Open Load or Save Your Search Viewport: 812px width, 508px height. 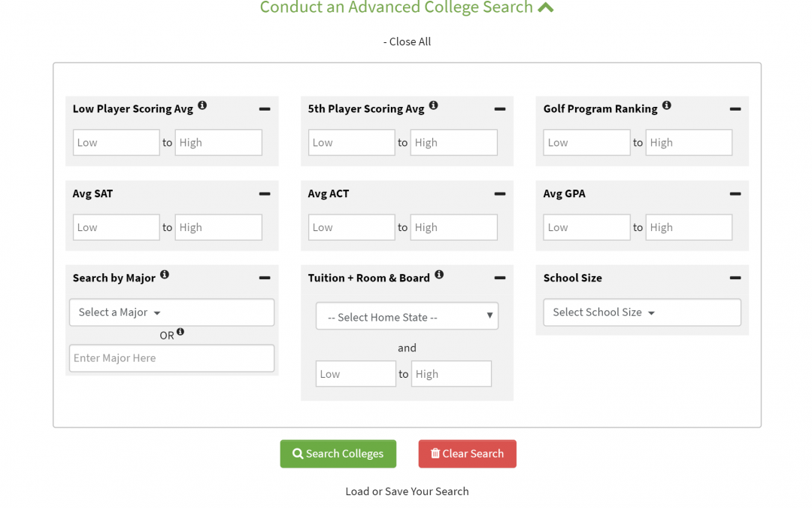407,491
